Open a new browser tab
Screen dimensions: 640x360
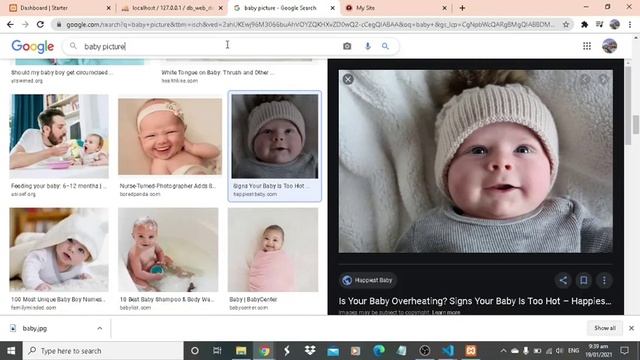point(462,8)
